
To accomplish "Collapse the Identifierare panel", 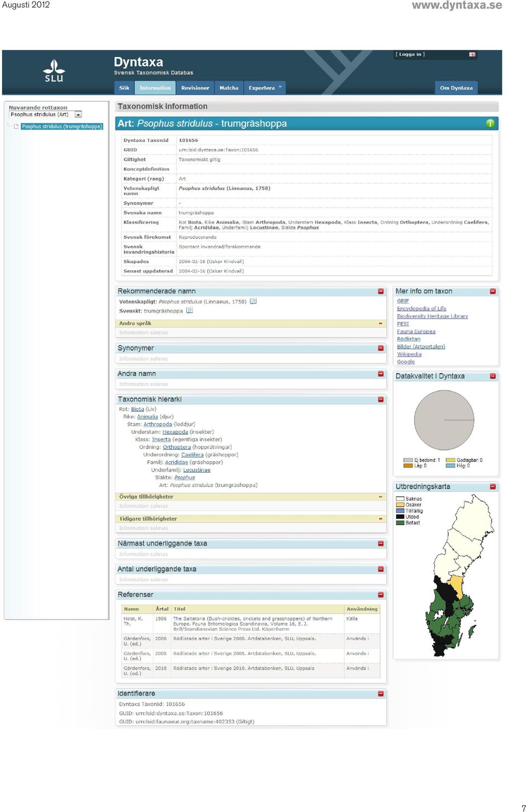I will 381,694.
